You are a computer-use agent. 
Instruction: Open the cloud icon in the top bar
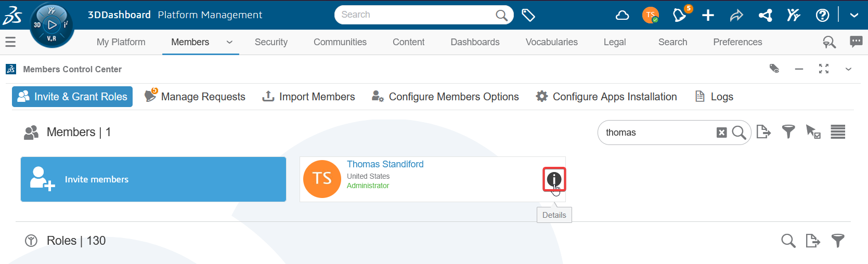pyautogui.click(x=623, y=15)
